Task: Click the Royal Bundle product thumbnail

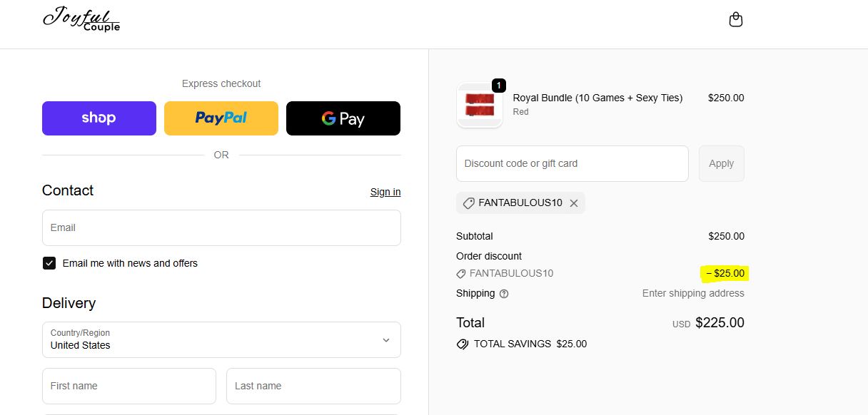Action: point(479,105)
